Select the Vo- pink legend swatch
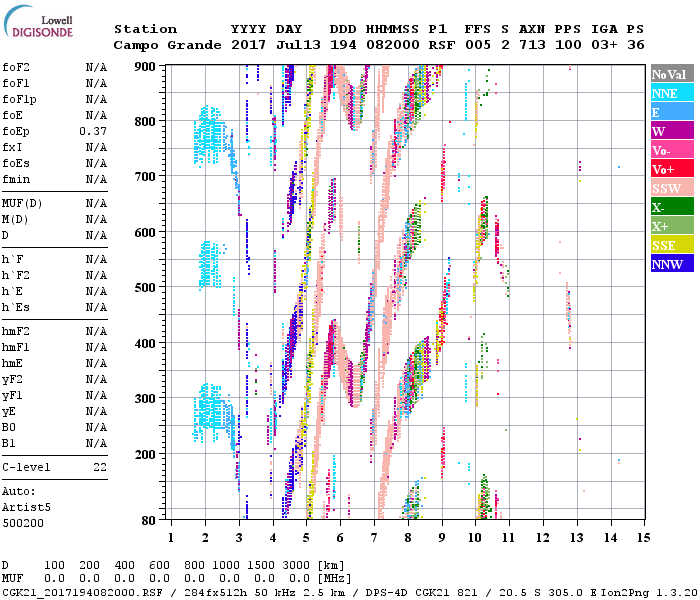This screenshot has height=600, width=700. [x=672, y=150]
